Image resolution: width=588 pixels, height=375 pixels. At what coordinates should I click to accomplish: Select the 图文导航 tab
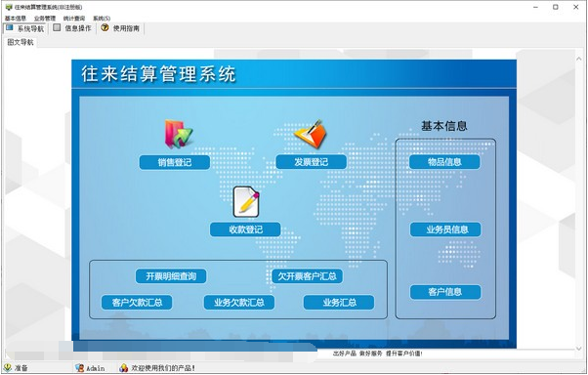pos(21,42)
